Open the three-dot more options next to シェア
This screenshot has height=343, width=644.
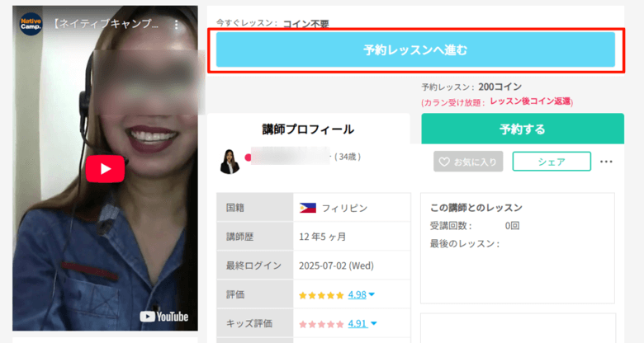point(606,162)
